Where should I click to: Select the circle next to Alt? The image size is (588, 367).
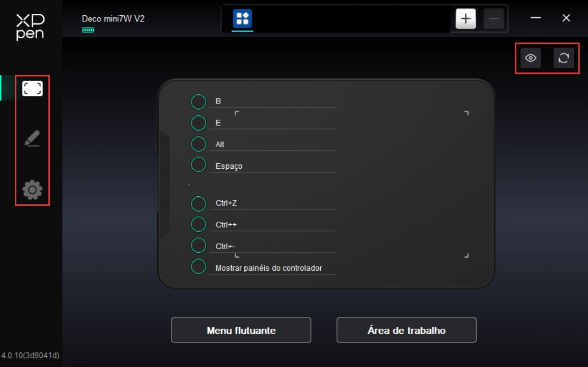point(198,145)
